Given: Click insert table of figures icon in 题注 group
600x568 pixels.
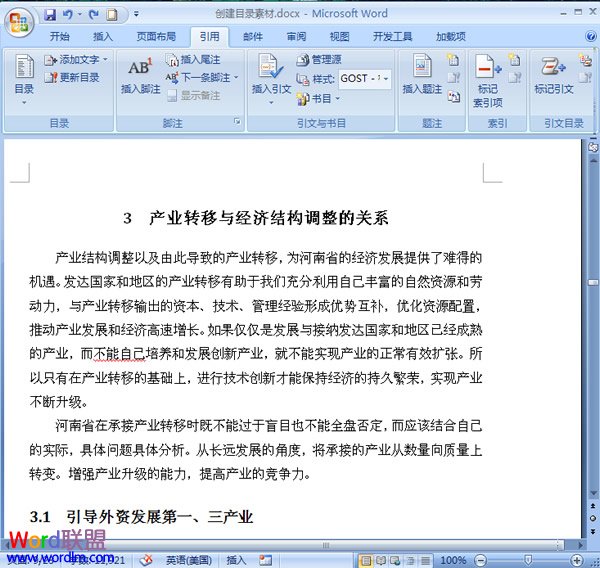Looking at the screenshot, I should pos(453,59).
